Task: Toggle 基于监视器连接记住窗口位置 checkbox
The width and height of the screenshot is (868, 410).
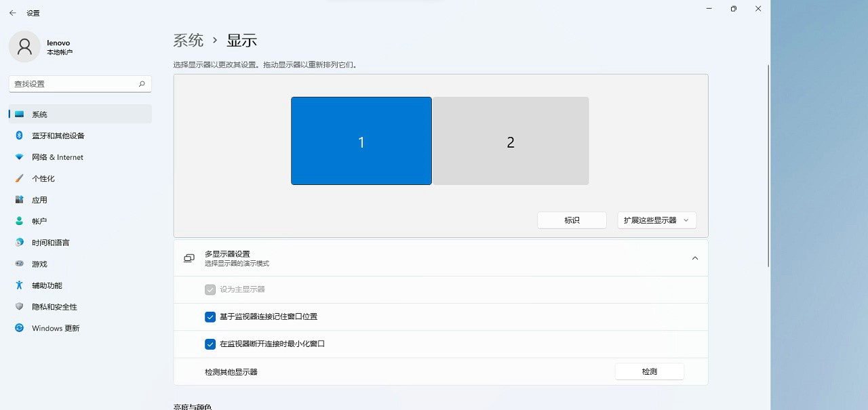Action: (x=210, y=316)
